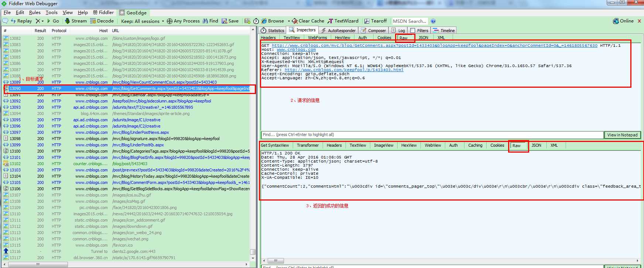
Task: Click the Browse IE icon
Action: (x=264, y=21)
